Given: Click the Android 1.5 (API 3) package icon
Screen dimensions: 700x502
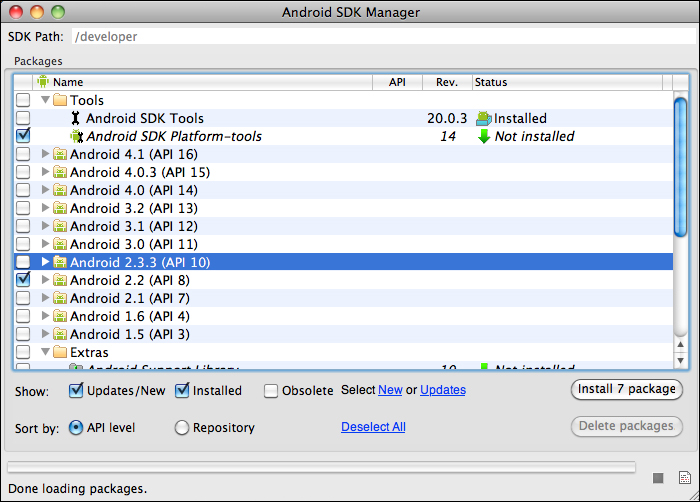Looking at the screenshot, I should [60, 334].
